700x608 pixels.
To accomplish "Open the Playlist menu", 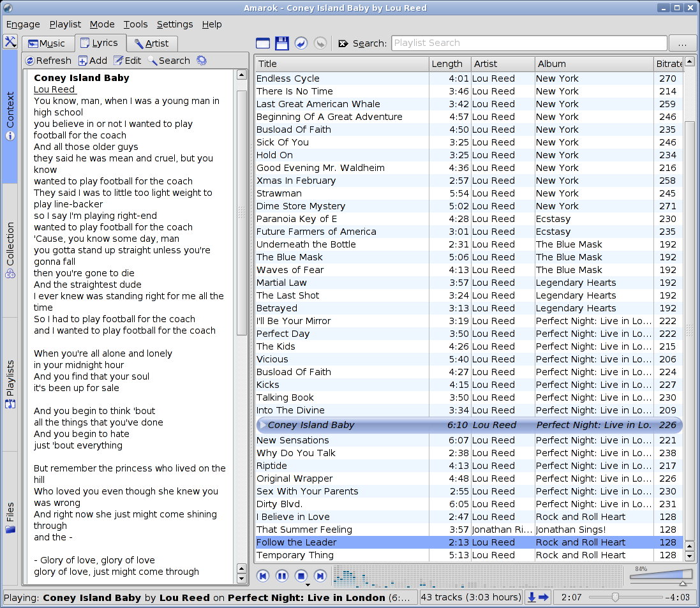I will 65,24.
